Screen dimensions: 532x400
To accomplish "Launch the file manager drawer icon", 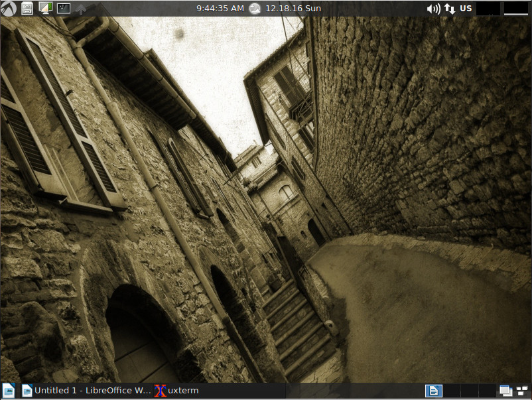I will click(x=27, y=9).
